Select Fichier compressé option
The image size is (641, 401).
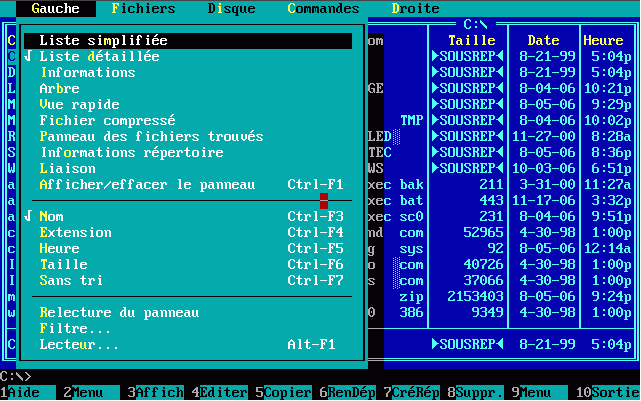coord(188,120)
